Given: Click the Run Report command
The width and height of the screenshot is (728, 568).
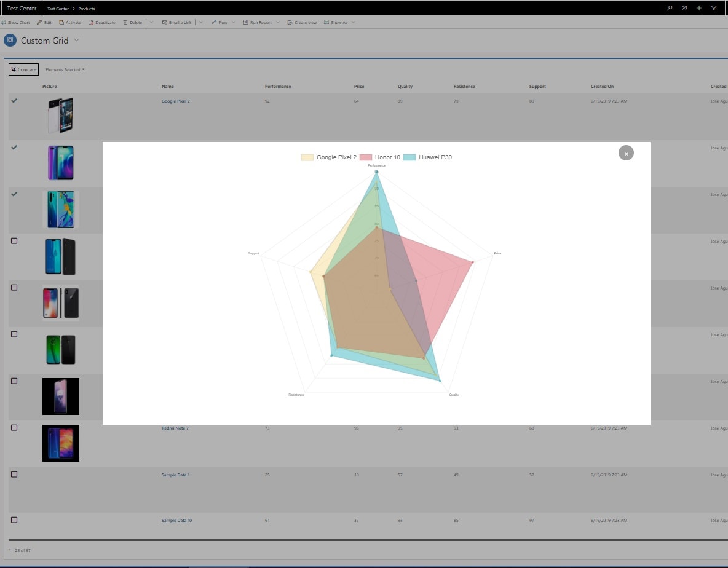Looking at the screenshot, I should [x=257, y=22].
